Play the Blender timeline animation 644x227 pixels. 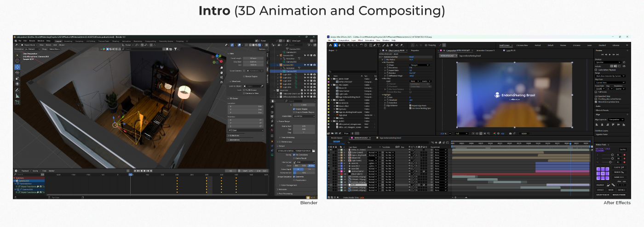[x=144, y=171]
